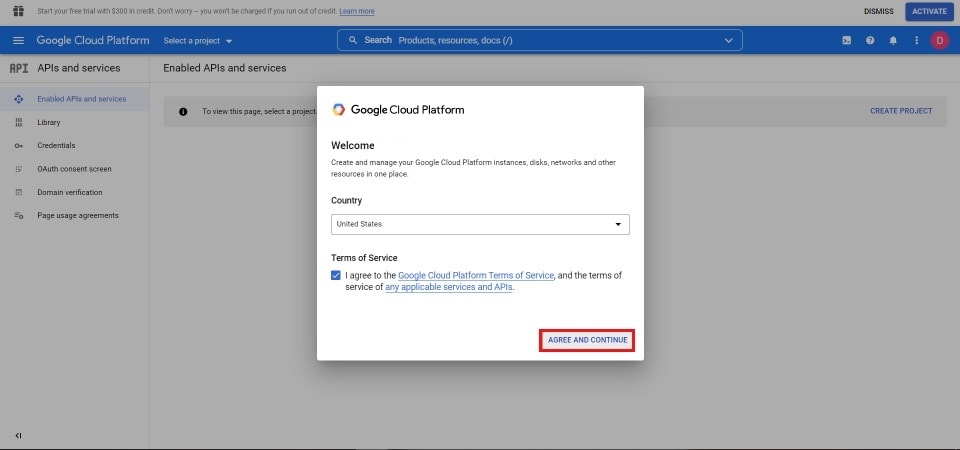Open any applicable services and APIs link
Image resolution: width=960 pixels, height=450 pixels.
[x=449, y=287]
